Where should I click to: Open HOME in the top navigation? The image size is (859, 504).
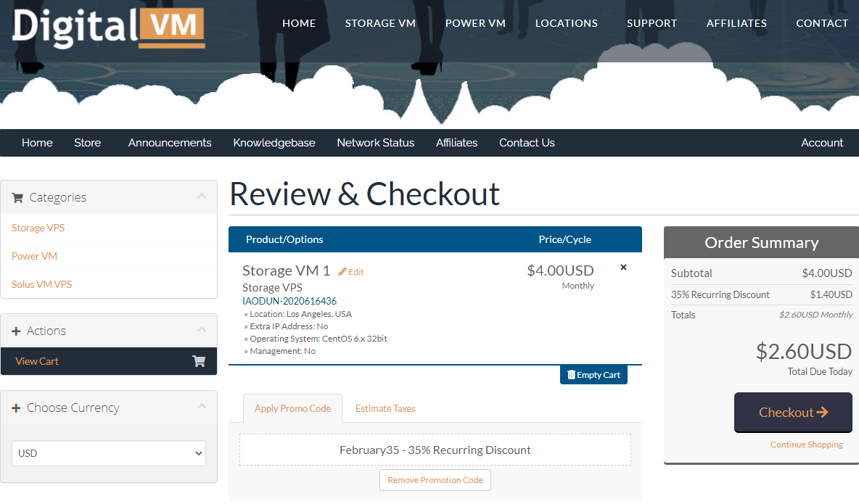coord(299,23)
